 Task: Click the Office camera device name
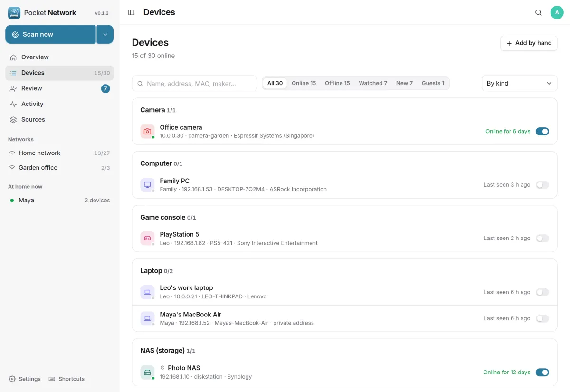click(x=181, y=127)
